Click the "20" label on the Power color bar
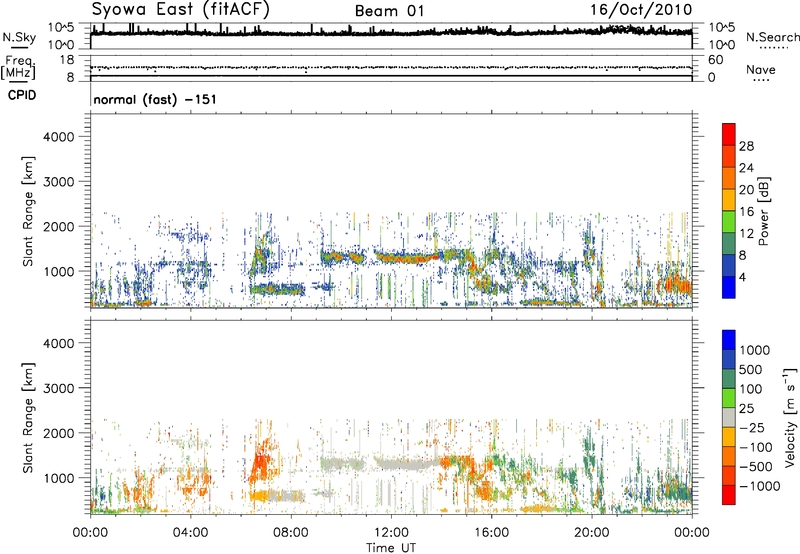Screen dimensions: 800x554 pos(746,190)
